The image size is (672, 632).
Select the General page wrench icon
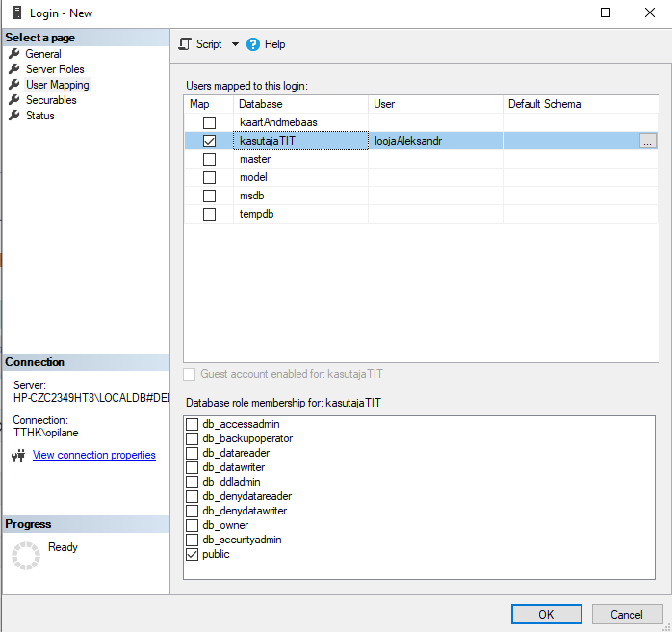coord(14,54)
